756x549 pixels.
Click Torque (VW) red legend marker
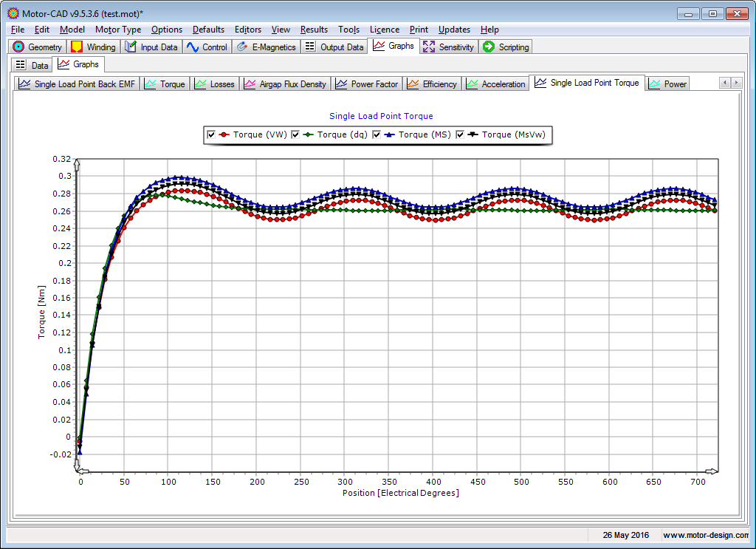tap(224, 134)
